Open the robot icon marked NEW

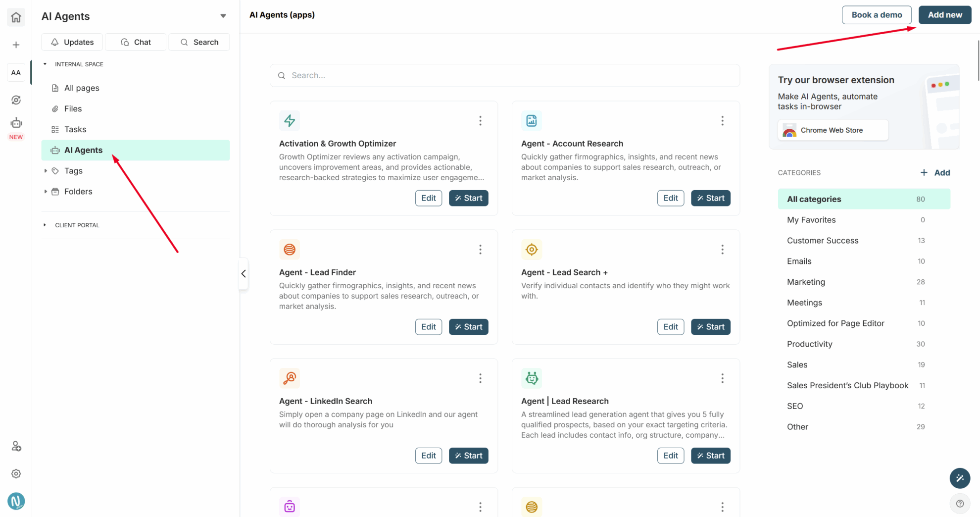point(16,123)
